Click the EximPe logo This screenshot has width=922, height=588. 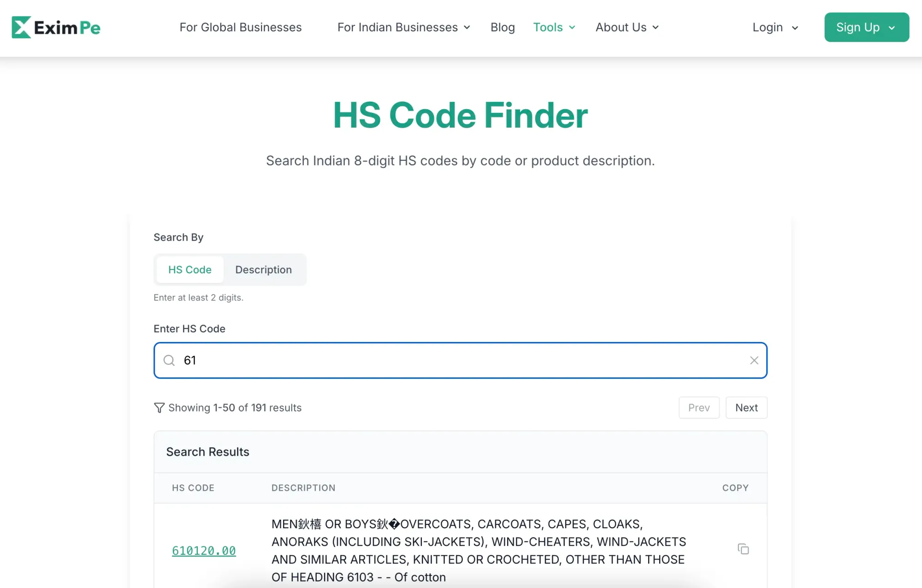(56, 28)
